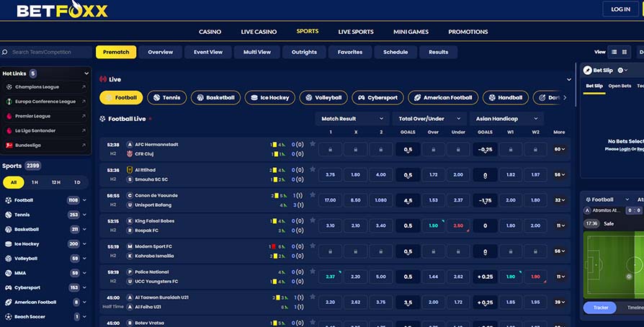The width and height of the screenshot is (644, 327).
Task: Select Basketball live sport chip
Action: (215, 98)
